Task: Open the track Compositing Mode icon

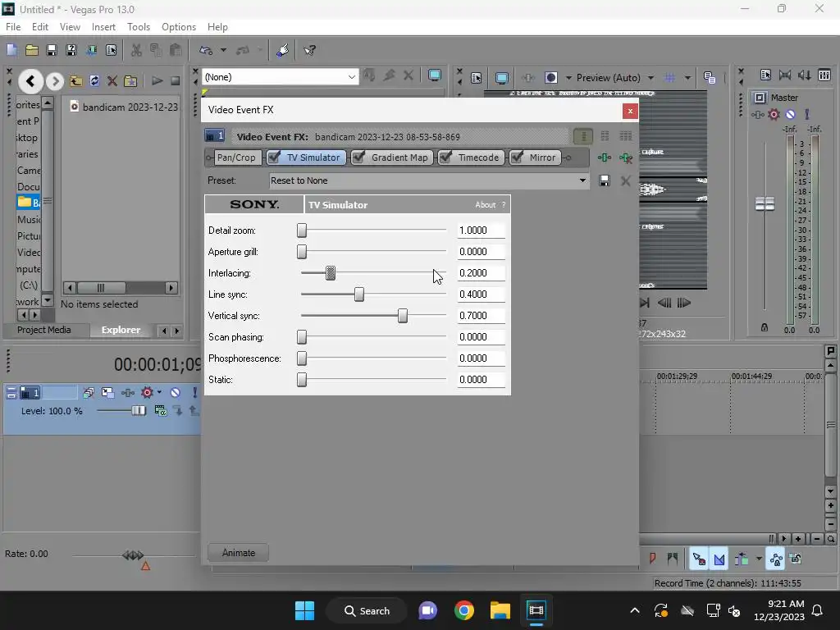Action: click(161, 411)
